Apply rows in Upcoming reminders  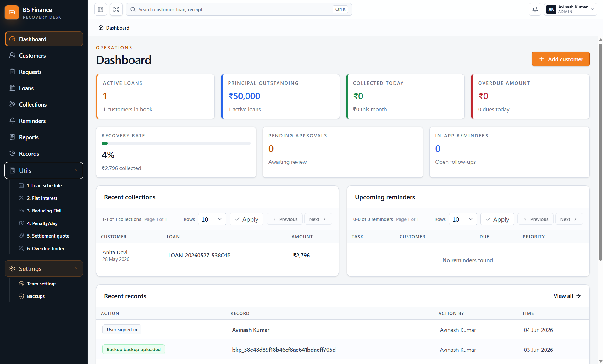click(497, 219)
